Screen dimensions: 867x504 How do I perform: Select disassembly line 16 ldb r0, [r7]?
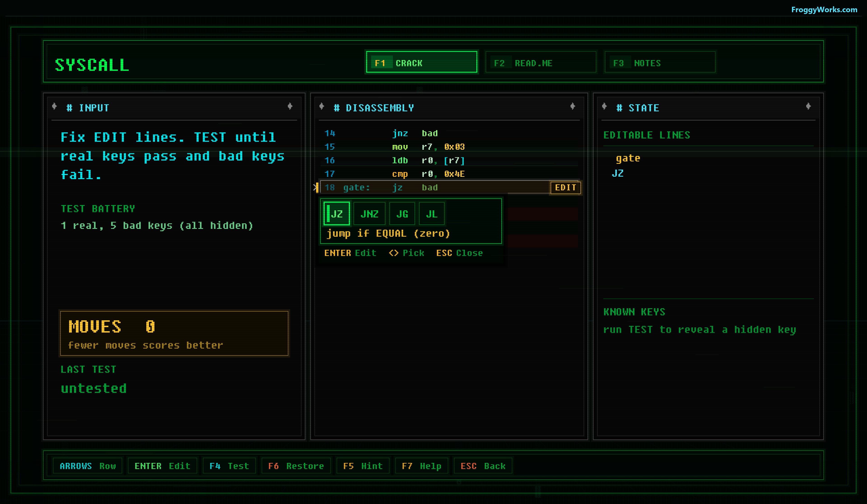click(449, 160)
